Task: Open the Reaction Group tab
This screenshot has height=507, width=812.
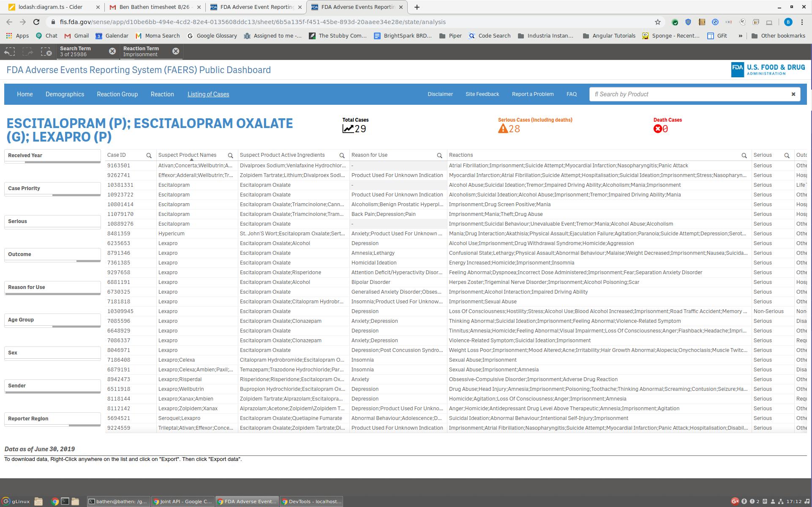Action: pos(117,94)
